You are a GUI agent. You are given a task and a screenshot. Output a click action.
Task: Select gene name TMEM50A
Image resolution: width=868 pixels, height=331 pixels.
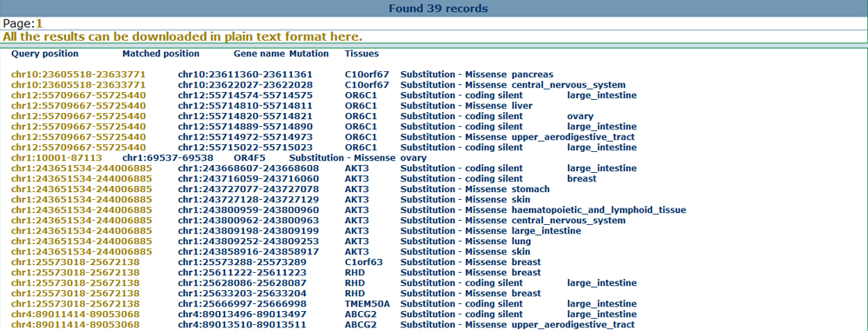367,304
